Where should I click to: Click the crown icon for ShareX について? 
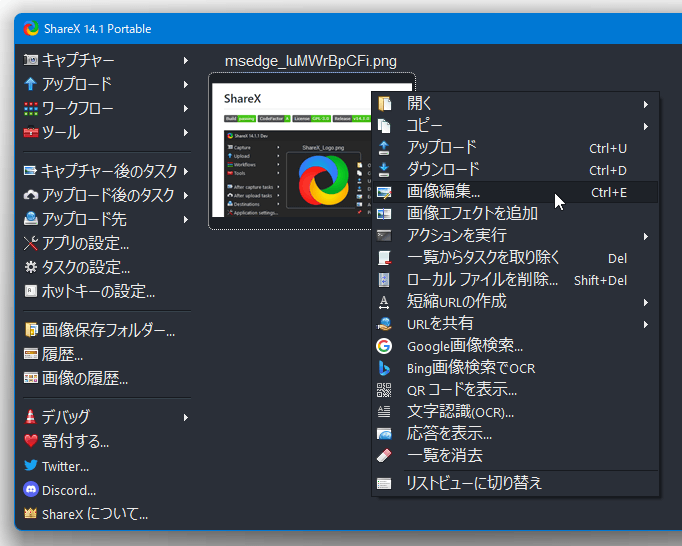[30, 513]
